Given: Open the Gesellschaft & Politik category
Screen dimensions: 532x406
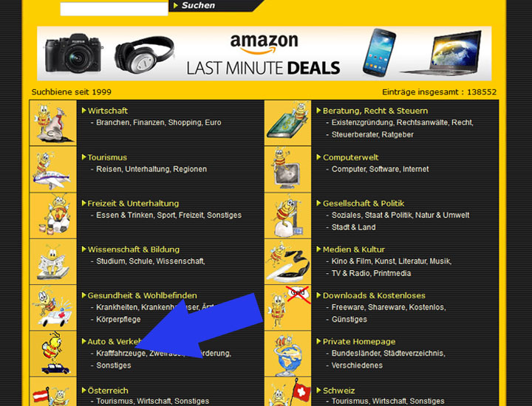Looking at the screenshot, I should click(x=364, y=203).
